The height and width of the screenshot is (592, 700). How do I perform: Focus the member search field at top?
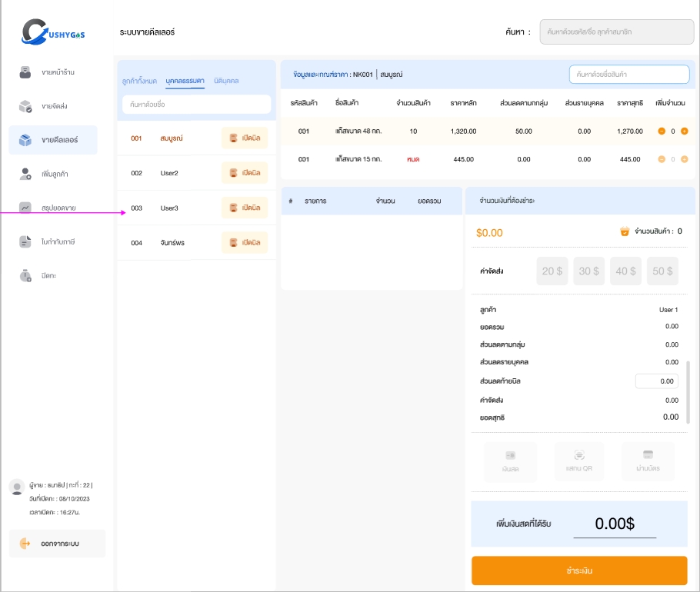click(x=616, y=32)
